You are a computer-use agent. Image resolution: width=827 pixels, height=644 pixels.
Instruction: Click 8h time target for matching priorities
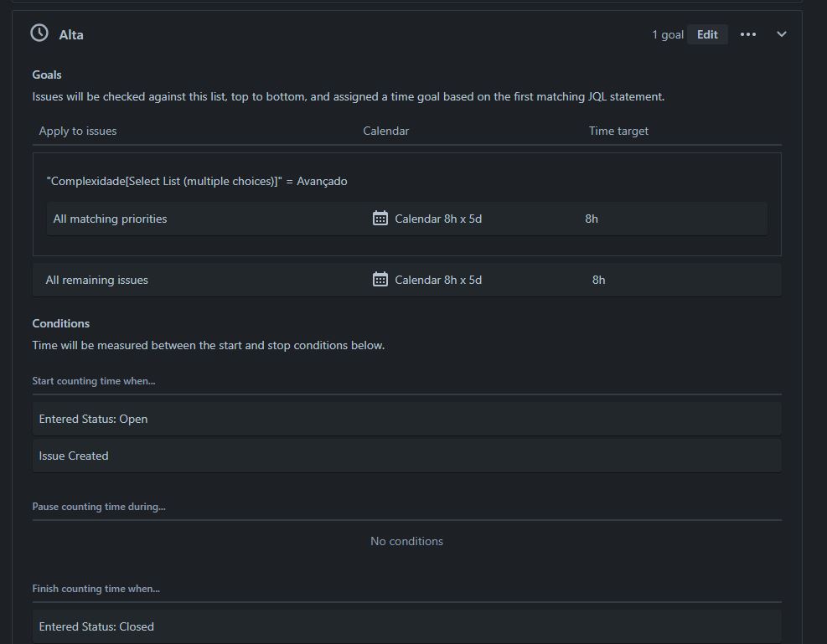pos(592,219)
